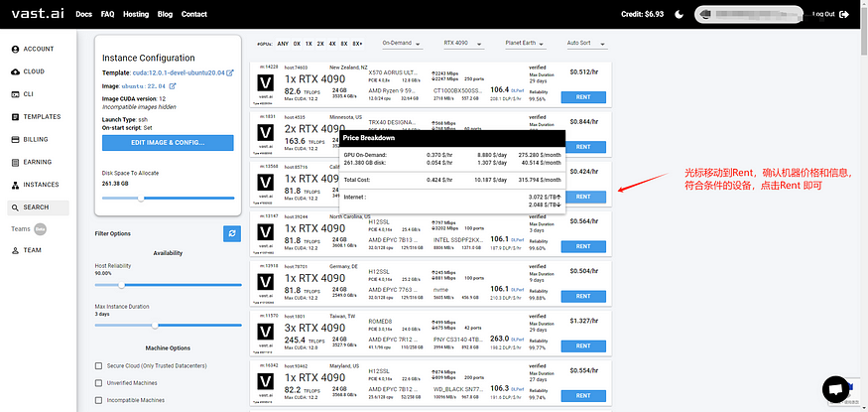The image size is (868, 412).
Task: Select the 8X+ GPU count filter
Action: 357,44
